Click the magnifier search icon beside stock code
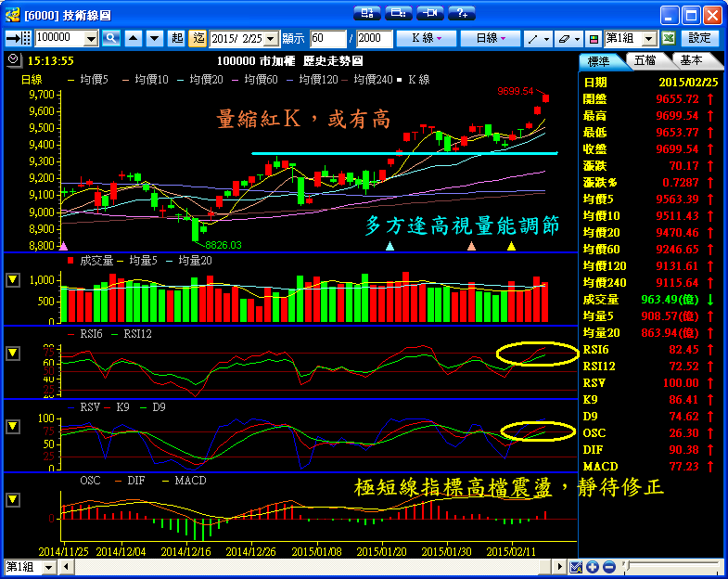 (x=111, y=38)
